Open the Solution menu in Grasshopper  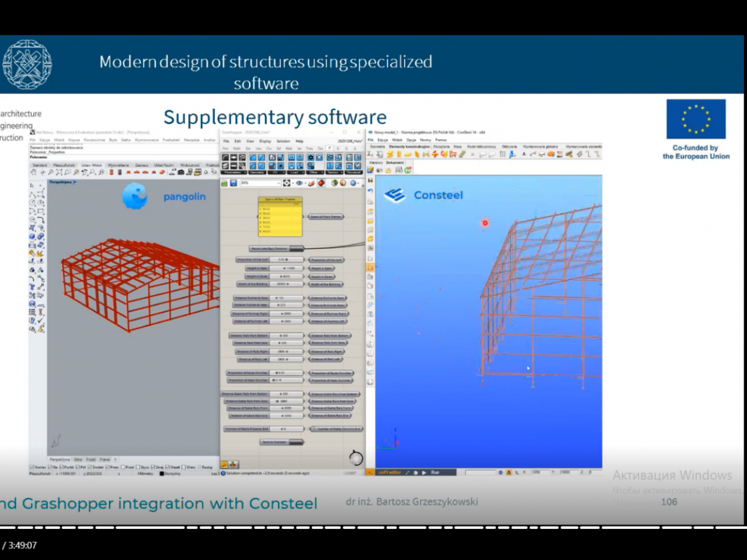[283, 141]
